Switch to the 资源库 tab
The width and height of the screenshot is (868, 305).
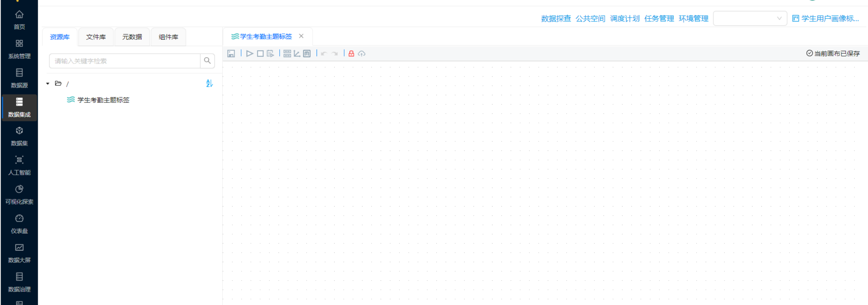point(60,37)
